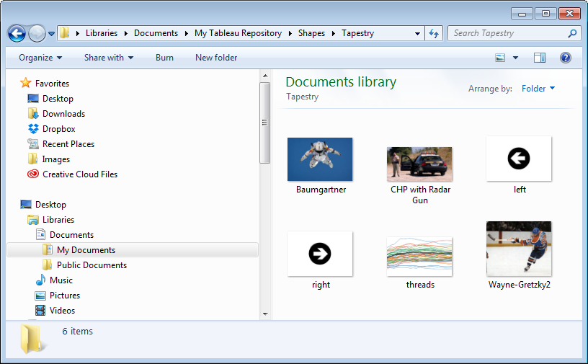
Task: Select Documents library in the tree
Action: click(x=71, y=235)
